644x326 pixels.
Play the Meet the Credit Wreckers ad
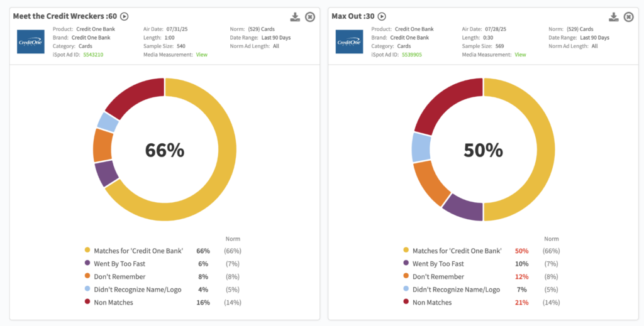(x=125, y=16)
